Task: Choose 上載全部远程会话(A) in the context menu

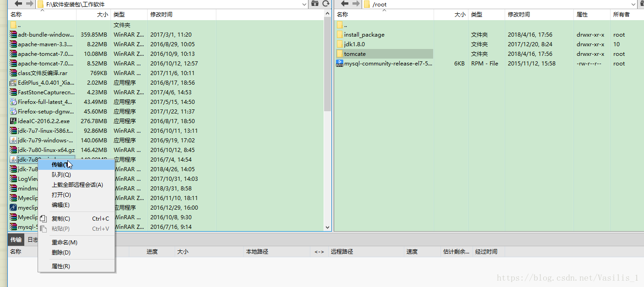Action: tap(76, 185)
